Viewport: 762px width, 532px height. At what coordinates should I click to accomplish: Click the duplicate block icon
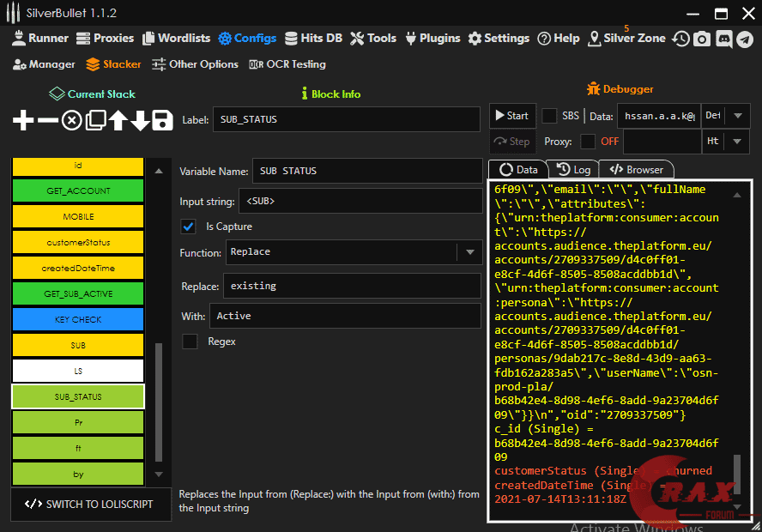pyautogui.click(x=94, y=121)
